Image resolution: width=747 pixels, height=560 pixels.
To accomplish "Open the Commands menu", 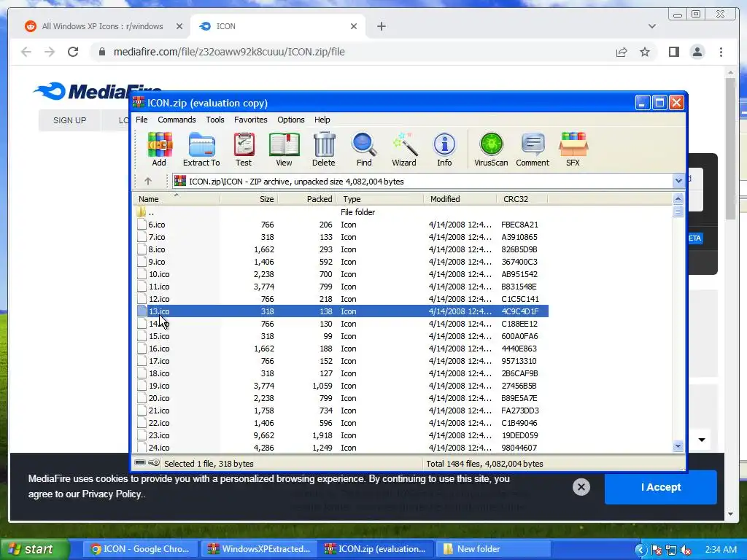I will point(177,120).
